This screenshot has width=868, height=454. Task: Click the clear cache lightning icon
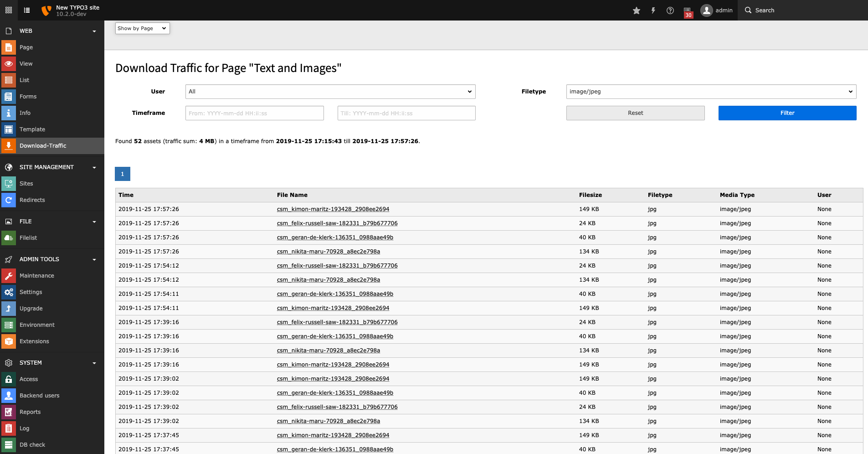point(653,10)
